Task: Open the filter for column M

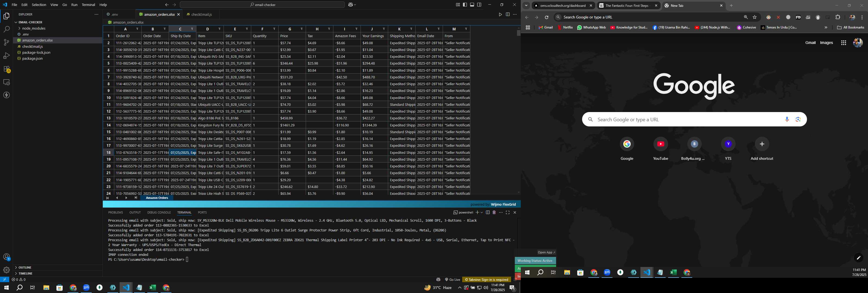Action: click(466, 29)
